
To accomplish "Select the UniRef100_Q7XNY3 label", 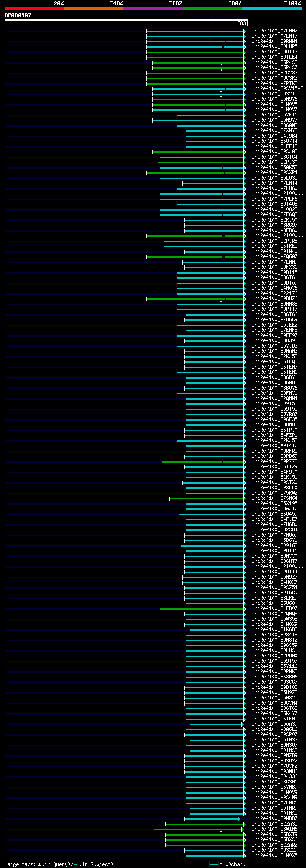I will tap(274, 131).
